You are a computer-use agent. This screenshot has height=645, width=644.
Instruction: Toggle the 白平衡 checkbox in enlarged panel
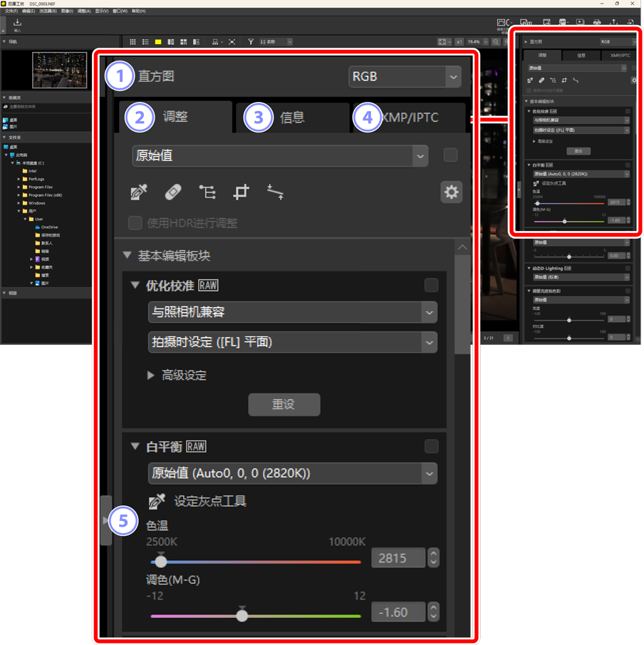tap(431, 446)
